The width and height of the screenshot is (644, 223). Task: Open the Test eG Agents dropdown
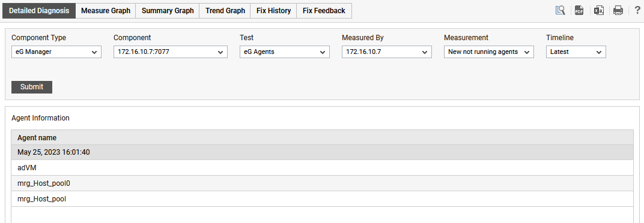point(285,52)
